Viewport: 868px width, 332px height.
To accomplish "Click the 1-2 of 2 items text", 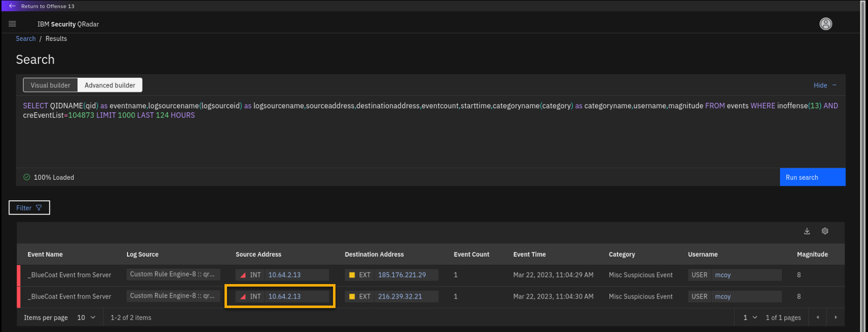I will click(x=130, y=318).
